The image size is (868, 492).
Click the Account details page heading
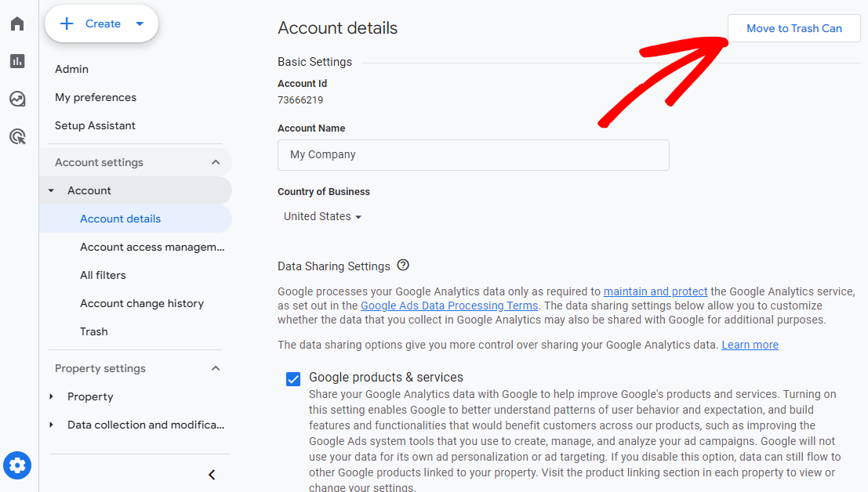pos(338,28)
